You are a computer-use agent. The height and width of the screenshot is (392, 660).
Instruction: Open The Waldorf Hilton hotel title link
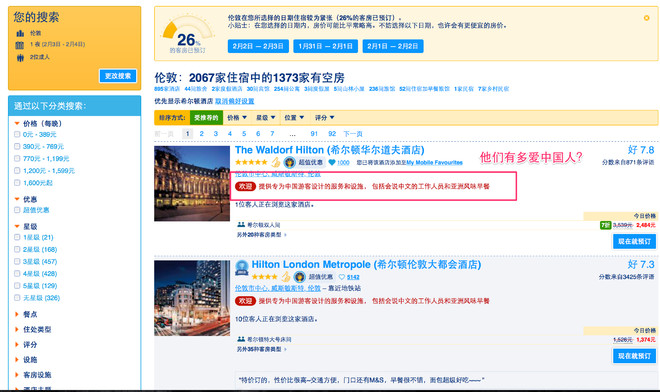[330, 150]
